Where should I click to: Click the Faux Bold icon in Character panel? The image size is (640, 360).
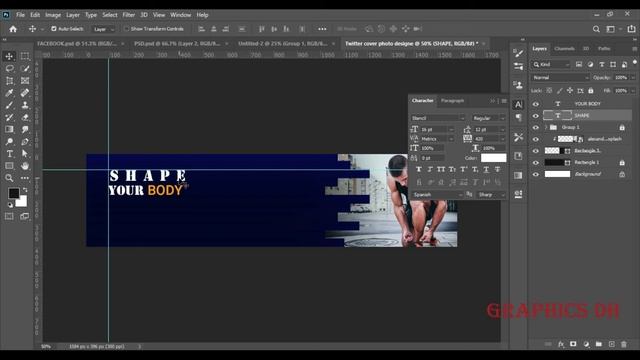pyautogui.click(x=419, y=169)
